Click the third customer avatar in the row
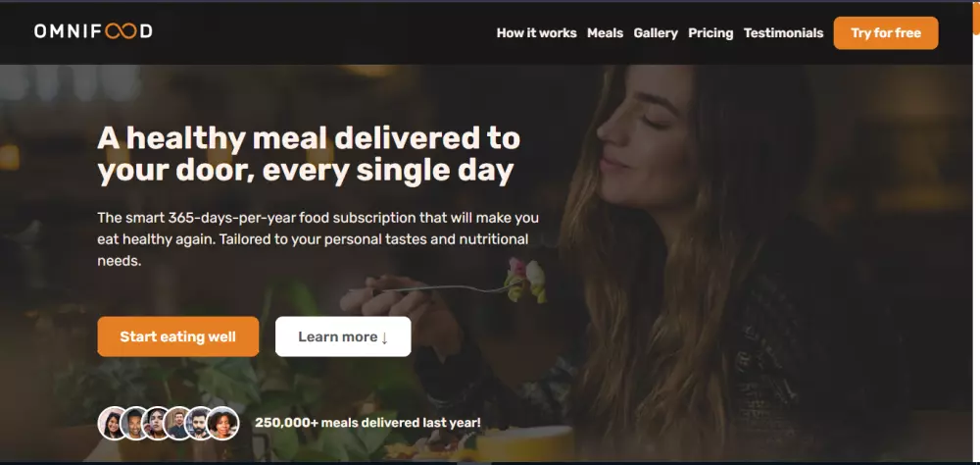980x465 pixels. [157, 423]
